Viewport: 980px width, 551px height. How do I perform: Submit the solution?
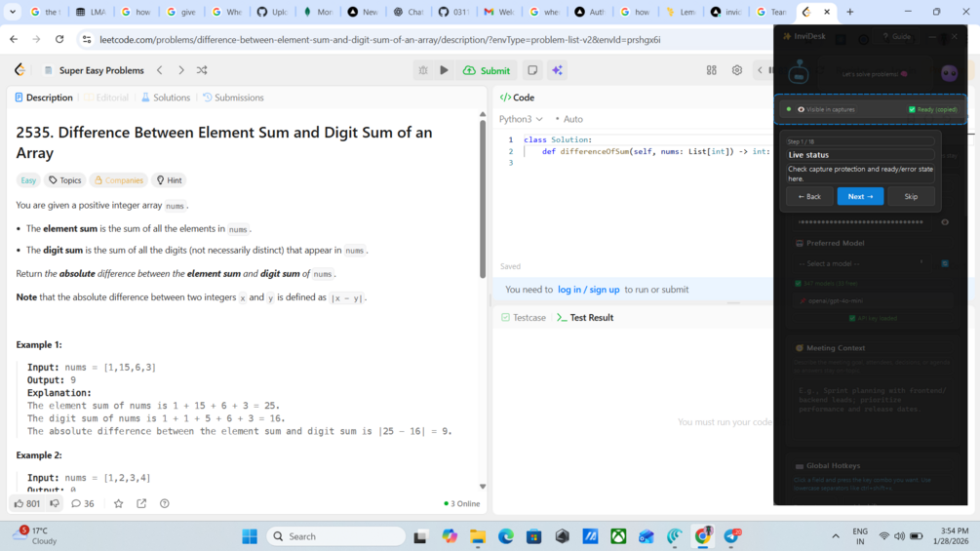pyautogui.click(x=487, y=70)
